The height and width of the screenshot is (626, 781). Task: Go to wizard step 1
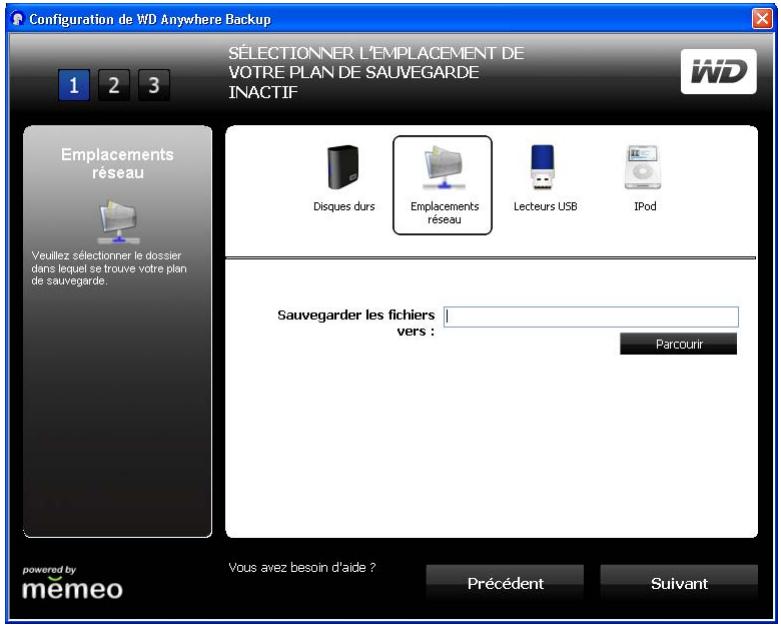coord(74,85)
